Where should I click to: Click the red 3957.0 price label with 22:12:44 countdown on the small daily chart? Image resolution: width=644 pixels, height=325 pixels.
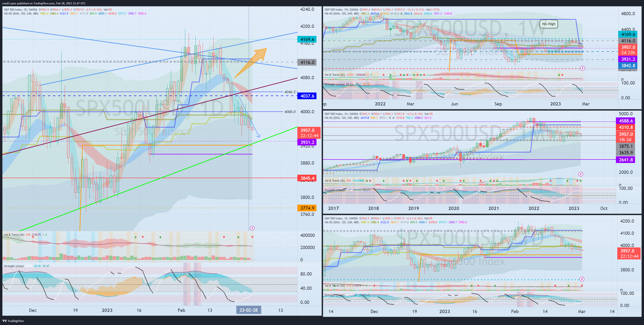coord(629,253)
